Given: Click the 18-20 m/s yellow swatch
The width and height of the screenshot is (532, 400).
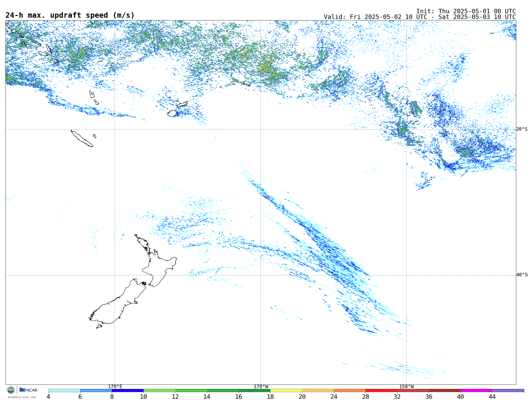Looking at the screenshot, I should tap(286, 391).
